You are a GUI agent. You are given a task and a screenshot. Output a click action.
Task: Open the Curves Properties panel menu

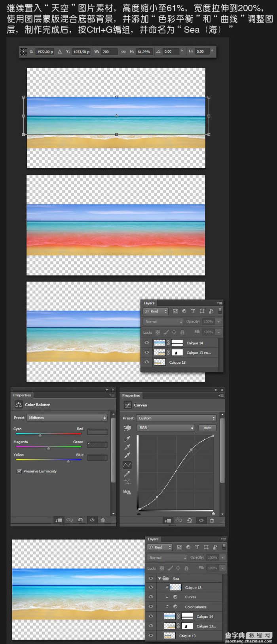[x=221, y=395]
